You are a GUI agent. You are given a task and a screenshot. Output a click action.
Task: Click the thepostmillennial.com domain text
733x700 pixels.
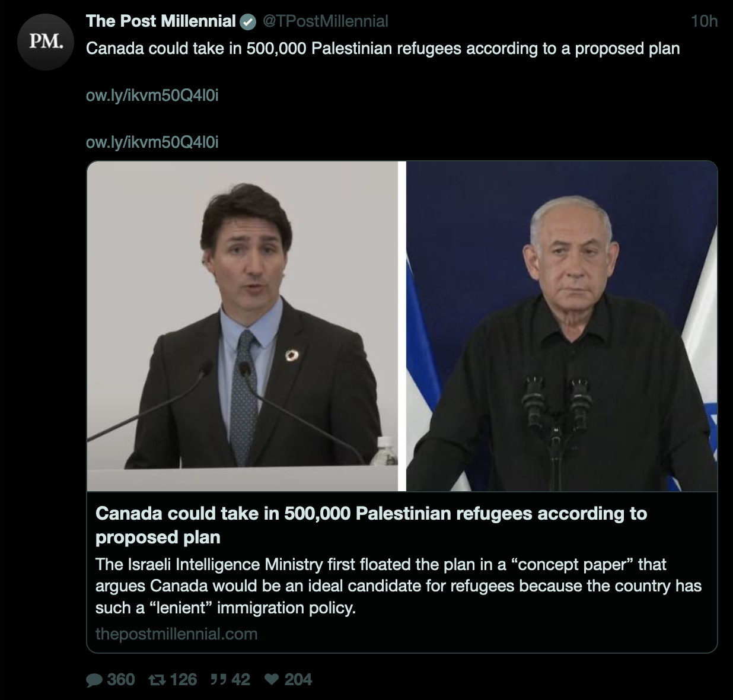176,634
